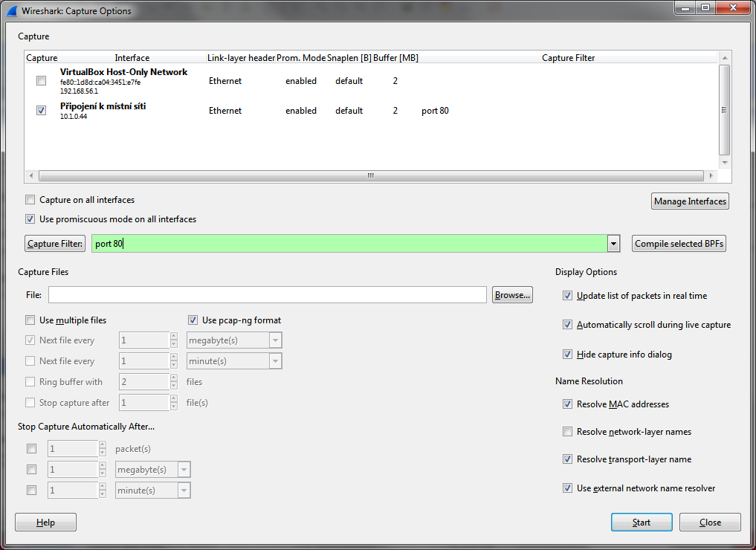Toggle Use external network name resolver
The width and height of the screenshot is (756, 550).
click(x=567, y=488)
